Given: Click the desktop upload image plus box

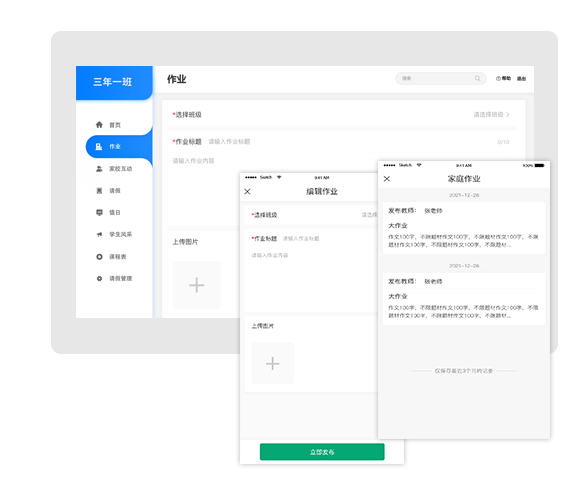Looking at the screenshot, I should [197, 285].
